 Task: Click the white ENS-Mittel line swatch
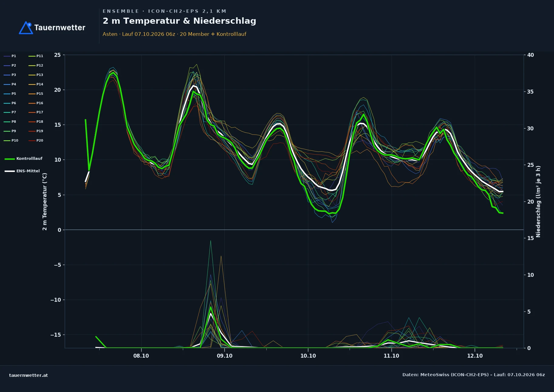pyautogui.click(x=10, y=171)
